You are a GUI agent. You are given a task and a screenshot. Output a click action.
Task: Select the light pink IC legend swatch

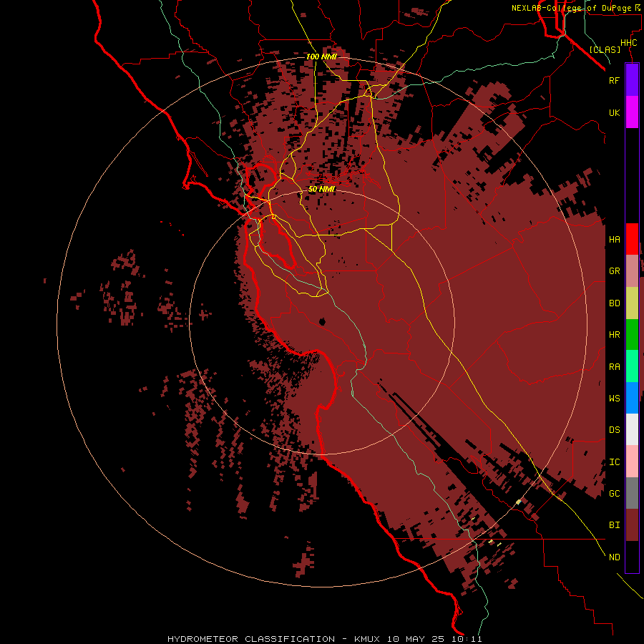[x=632, y=462]
